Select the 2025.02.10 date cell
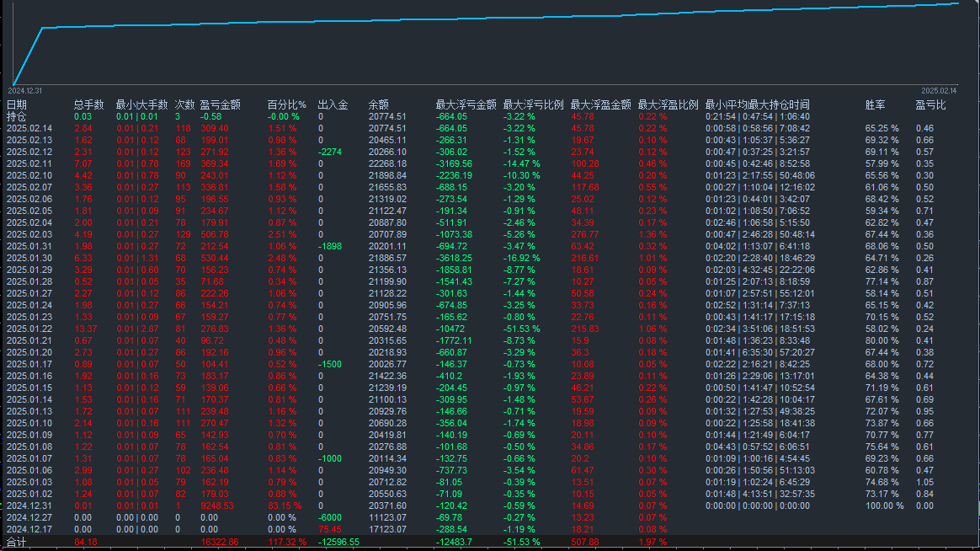The height and width of the screenshot is (551, 980). (29, 176)
